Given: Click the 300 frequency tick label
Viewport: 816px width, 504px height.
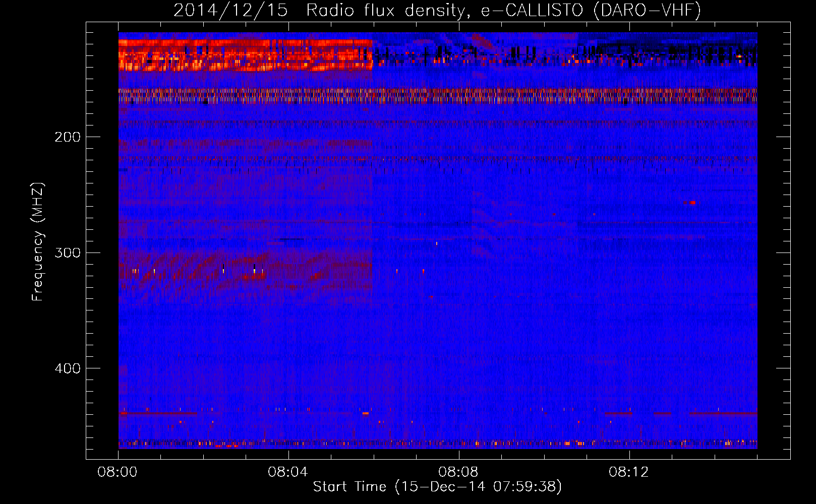Looking at the screenshot, I should click(68, 252).
